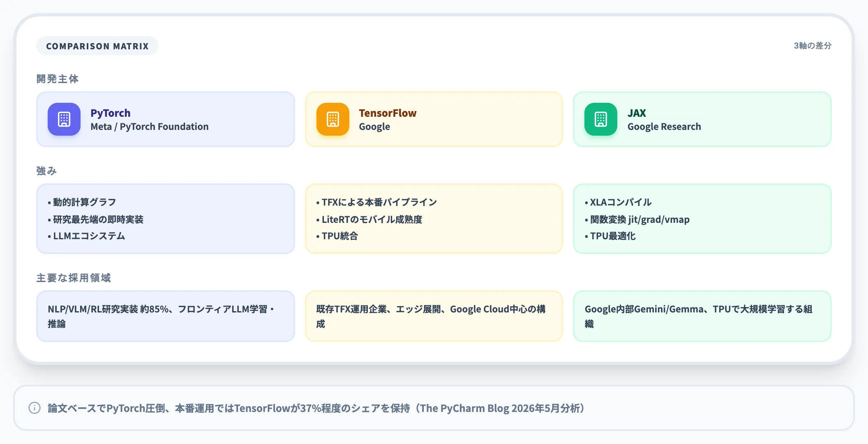Click the '主要な採用領域' section heading
Viewport: 868px width, 444px height.
74,278
